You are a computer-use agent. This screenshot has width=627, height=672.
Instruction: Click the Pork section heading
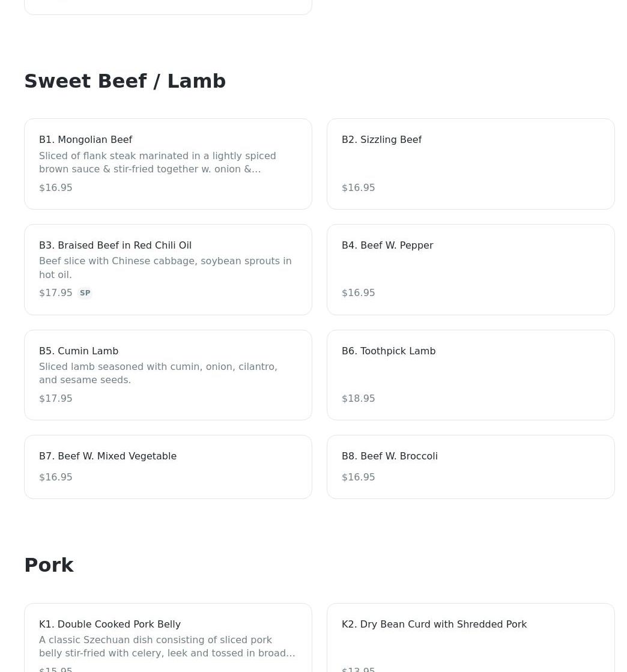pos(49,565)
